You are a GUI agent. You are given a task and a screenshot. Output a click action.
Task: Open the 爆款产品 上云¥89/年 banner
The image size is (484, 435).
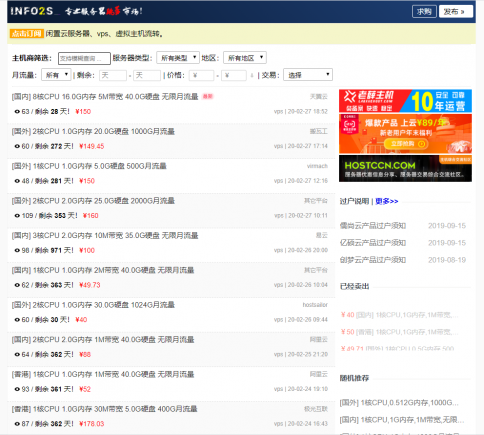pos(405,134)
